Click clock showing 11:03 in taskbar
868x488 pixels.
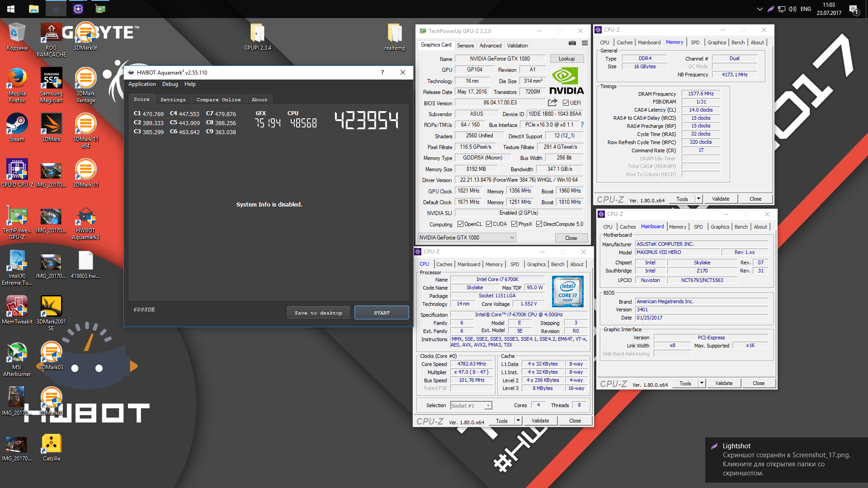coord(829,9)
